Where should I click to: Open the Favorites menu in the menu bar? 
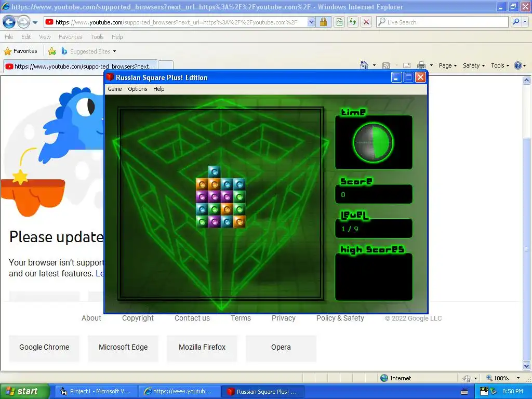pos(70,37)
